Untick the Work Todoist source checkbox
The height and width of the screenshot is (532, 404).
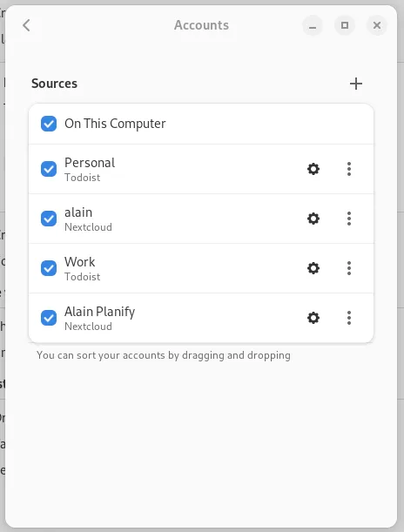point(49,268)
